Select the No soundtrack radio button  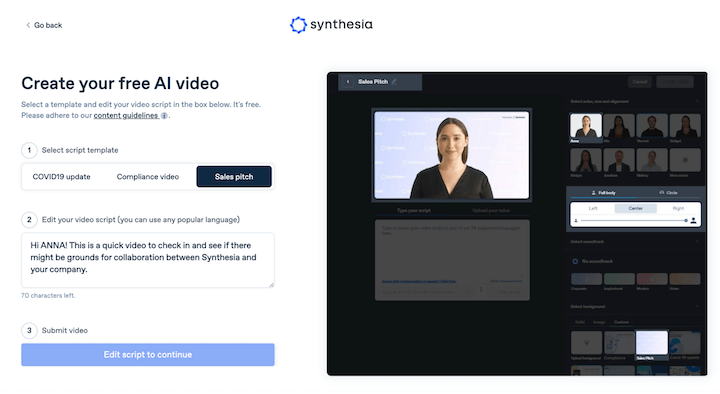click(x=575, y=261)
